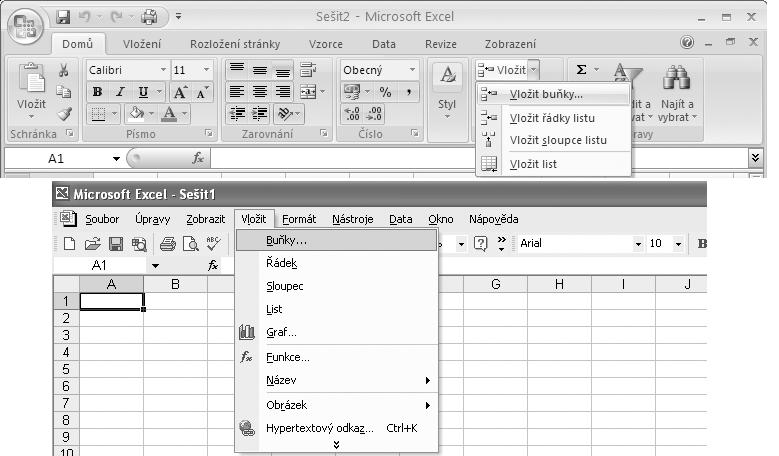Click the Wrap text icon in Zarovnání

tap(308, 70)
